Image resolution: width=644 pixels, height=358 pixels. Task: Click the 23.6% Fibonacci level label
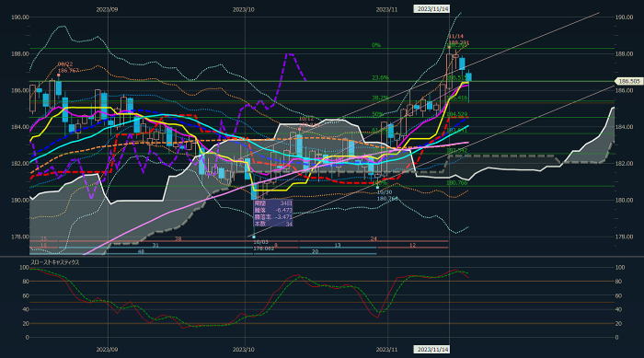(380, 77)
